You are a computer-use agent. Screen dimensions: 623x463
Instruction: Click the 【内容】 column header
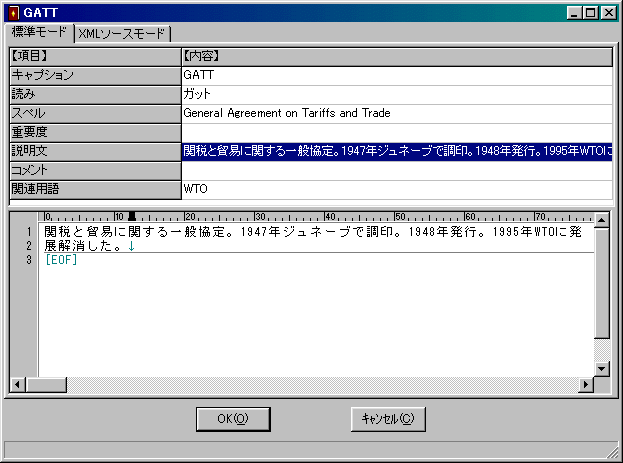click(396, 56)
